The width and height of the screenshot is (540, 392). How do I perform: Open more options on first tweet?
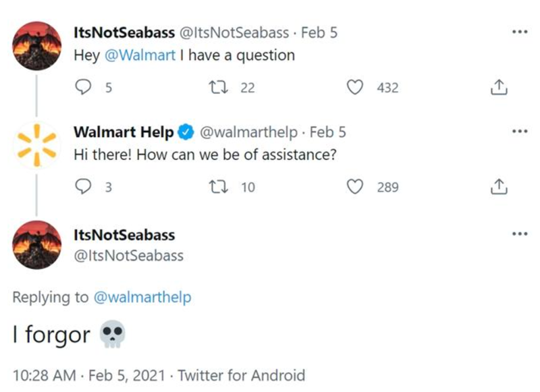519,32
